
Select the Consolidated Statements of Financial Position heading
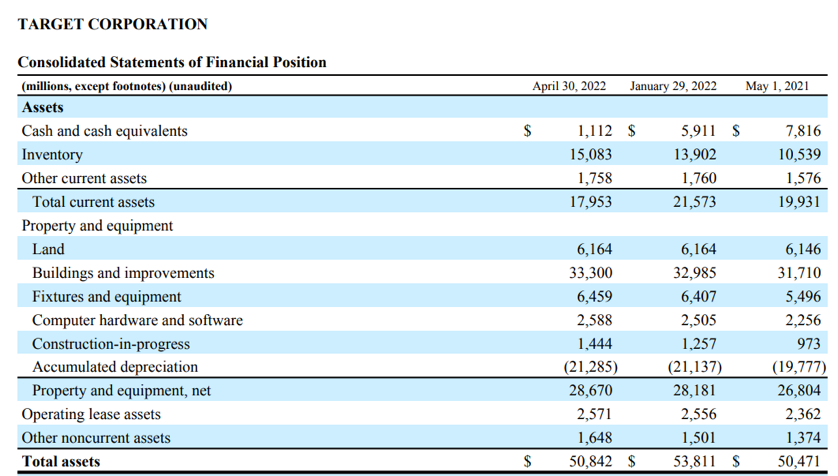(172, 62)
